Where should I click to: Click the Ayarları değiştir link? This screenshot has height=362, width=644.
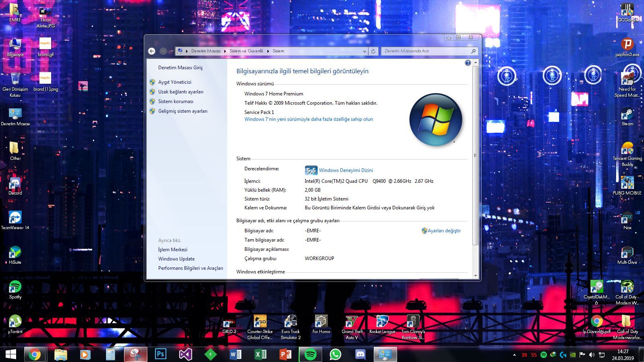[444, 231]
